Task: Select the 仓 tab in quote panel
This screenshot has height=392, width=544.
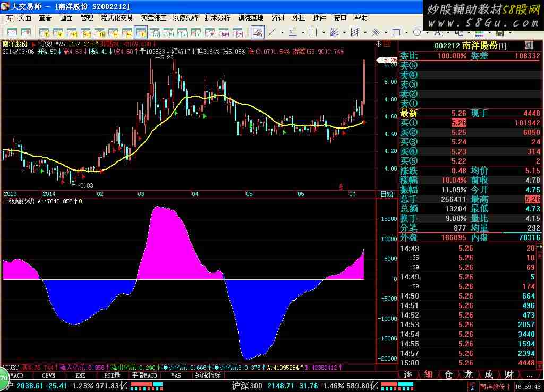Action: (x=448, y=374)
